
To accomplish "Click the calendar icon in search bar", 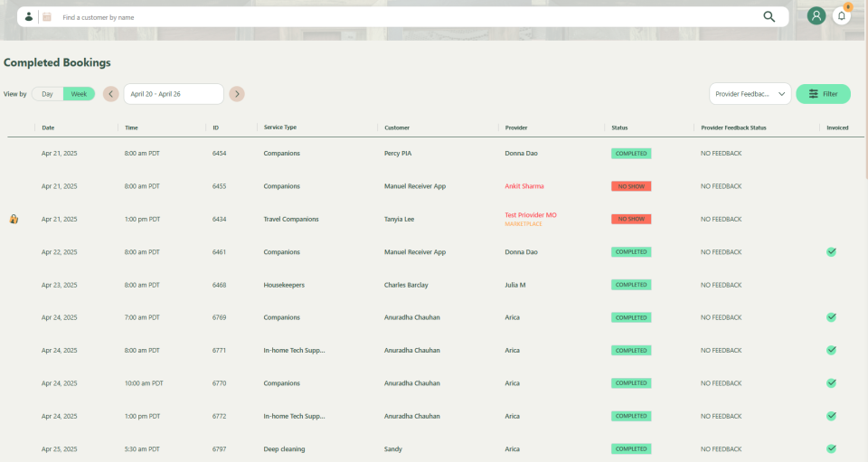I will [47, 16].
